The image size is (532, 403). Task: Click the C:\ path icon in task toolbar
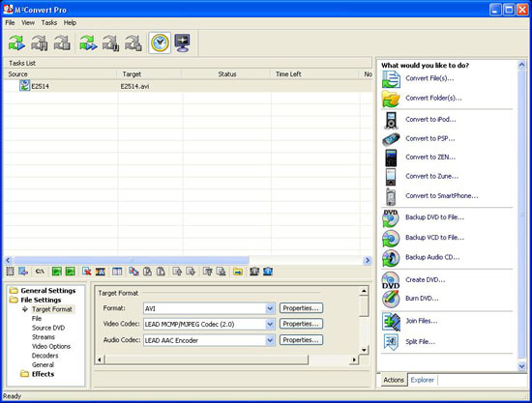point(40,272)
